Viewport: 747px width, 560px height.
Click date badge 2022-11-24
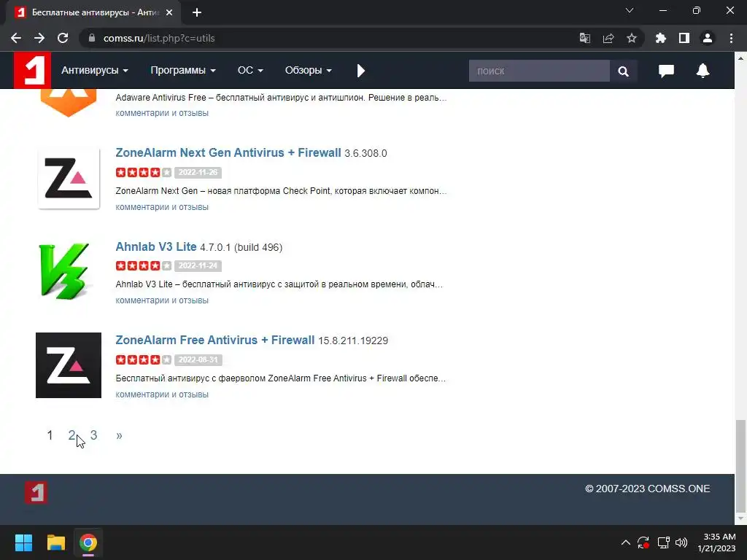coord(198,265)
